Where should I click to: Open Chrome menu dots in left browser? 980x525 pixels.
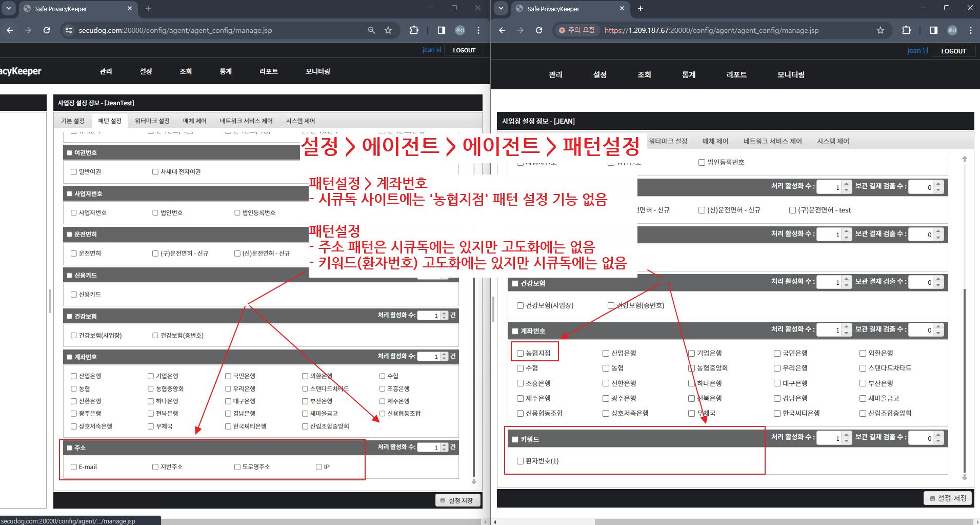pos(478,30)
